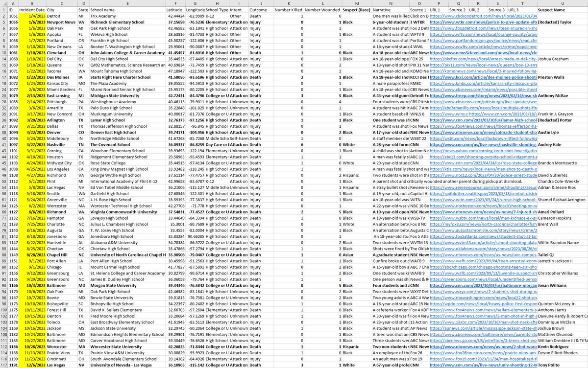This screenshot has width=588, height=368.
Task: Select column M header
Action: pos(357,3)
